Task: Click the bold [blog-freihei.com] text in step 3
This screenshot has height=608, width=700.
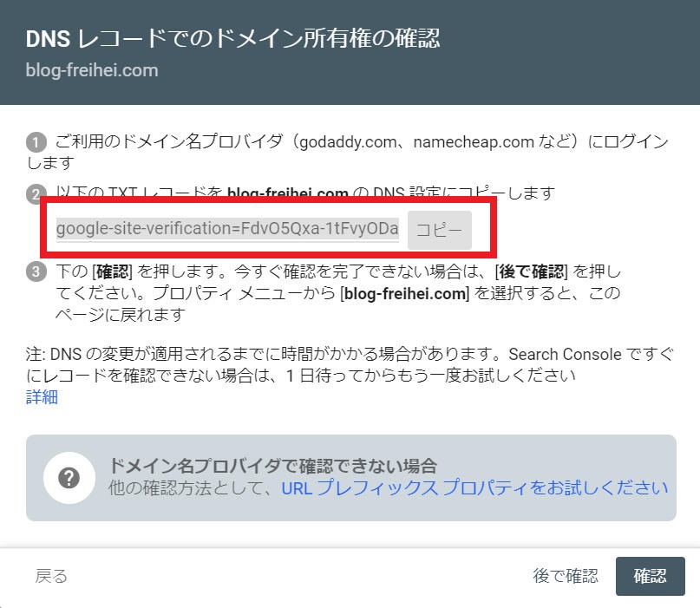Action: tap(404, 294)
